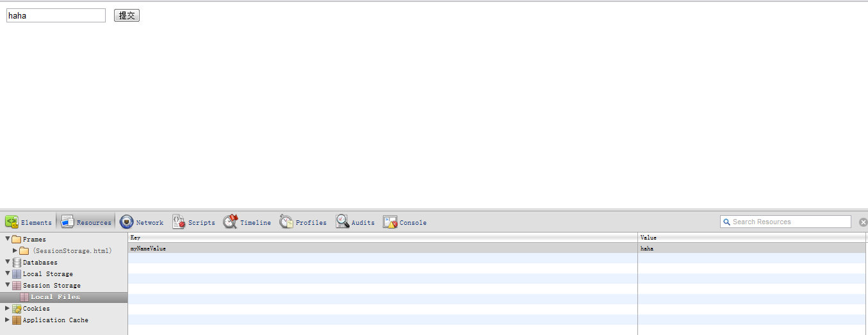
Task: Click the 提交 submit button
Action: [x=127, y=15]
